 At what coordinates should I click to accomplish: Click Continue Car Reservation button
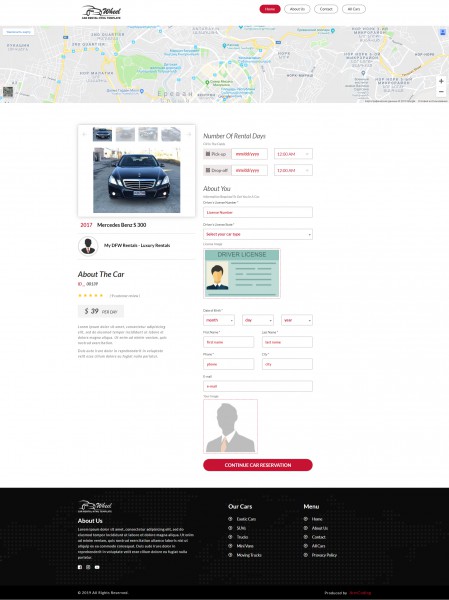(258, 465)
